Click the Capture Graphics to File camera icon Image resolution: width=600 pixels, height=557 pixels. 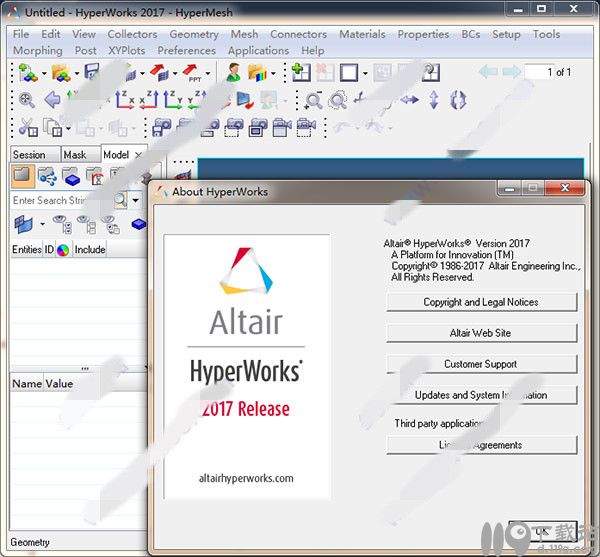point(162,127)
